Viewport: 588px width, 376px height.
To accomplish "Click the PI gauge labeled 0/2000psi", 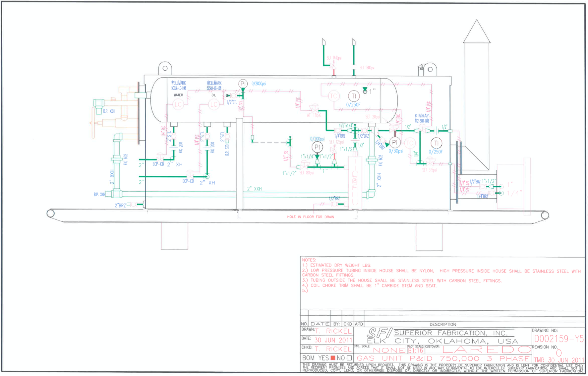I will point(243,84).
